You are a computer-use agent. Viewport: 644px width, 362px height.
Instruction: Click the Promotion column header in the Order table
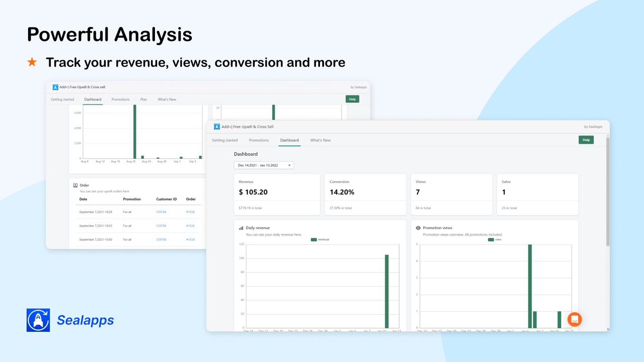coord(132,199)
